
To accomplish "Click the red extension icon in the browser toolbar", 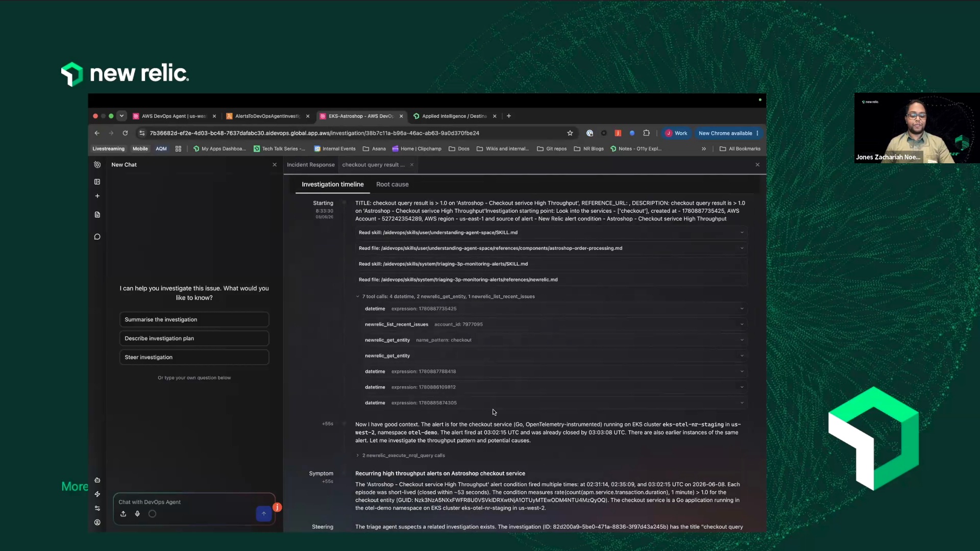I will 618,133.
